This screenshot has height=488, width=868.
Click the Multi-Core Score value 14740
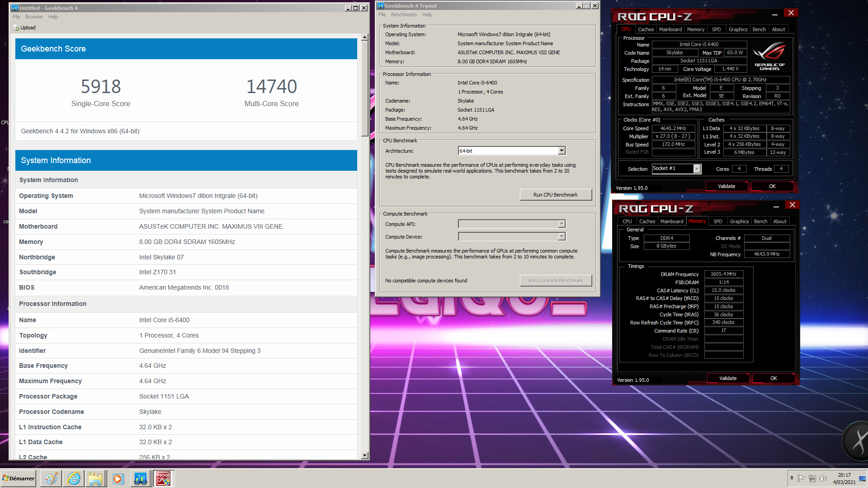point(272,86)
